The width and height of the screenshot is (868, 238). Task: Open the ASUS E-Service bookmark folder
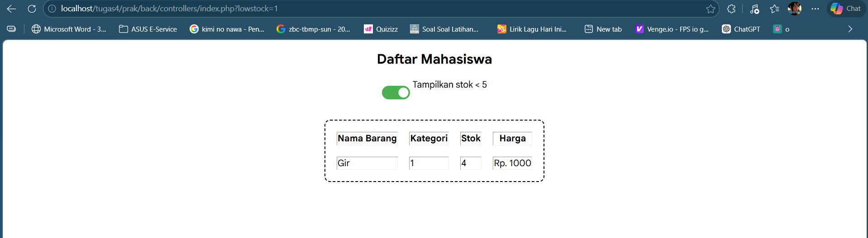coord(148,29)
